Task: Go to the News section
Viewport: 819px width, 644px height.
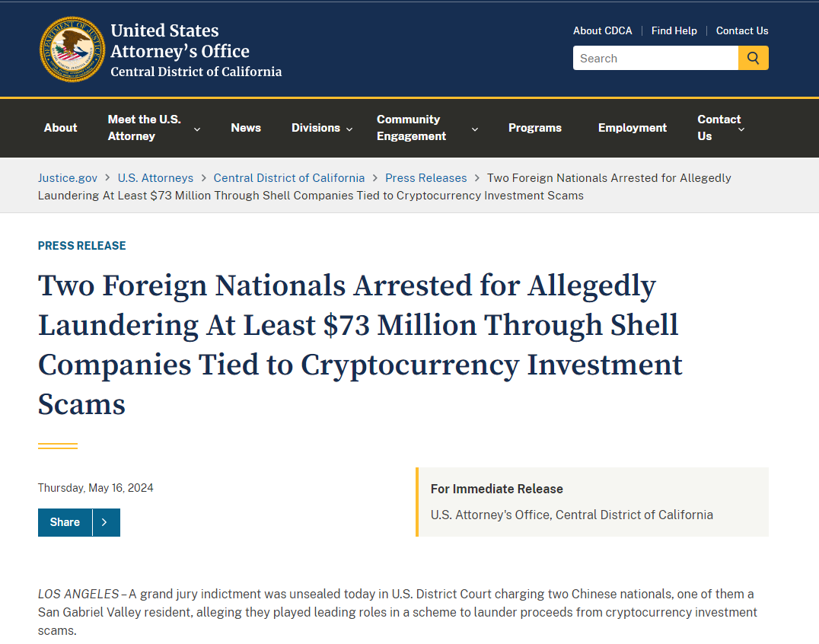Action: coord(246,128)
